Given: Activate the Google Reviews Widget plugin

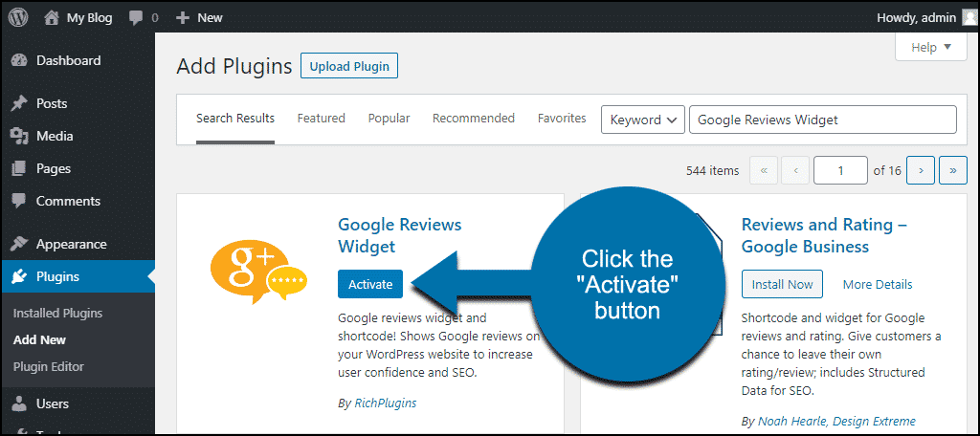Looking at the screenshot, I should click(370, 284).
